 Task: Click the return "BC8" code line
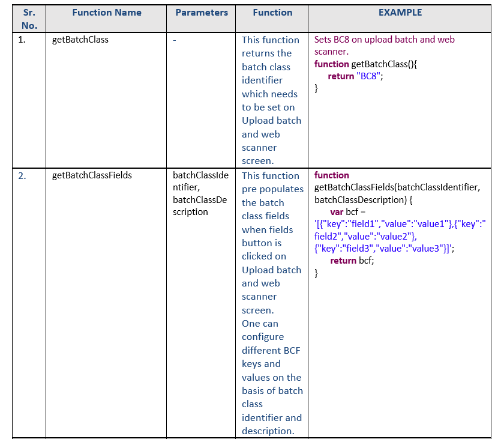click(x=355, y=76)
